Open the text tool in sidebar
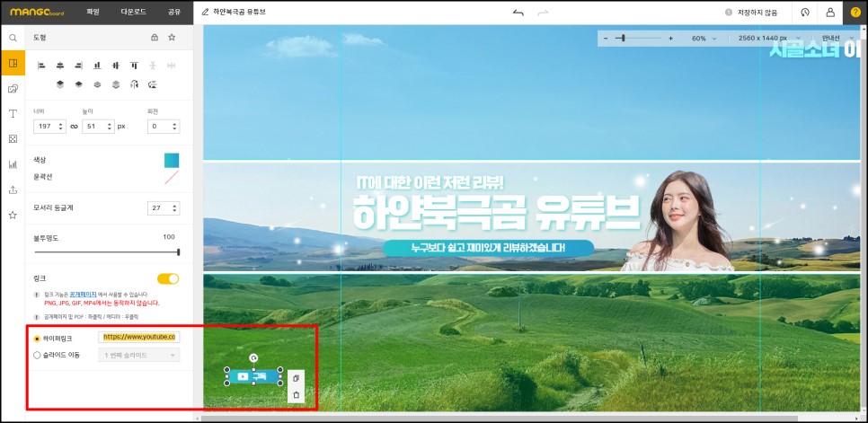868x423 pixels. pos(13,114)
